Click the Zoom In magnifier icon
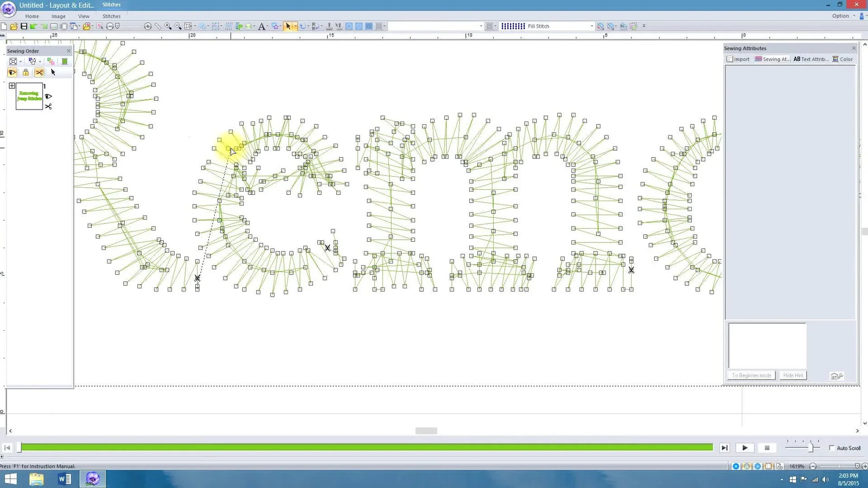The height and width of the screenshot is (488, 868). click(168, 25)
